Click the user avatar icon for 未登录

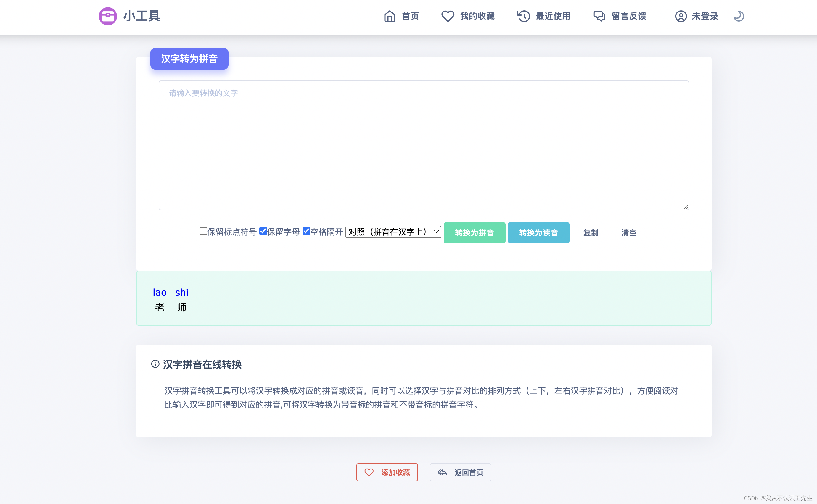pyautogui.click(x=681, y=16)
